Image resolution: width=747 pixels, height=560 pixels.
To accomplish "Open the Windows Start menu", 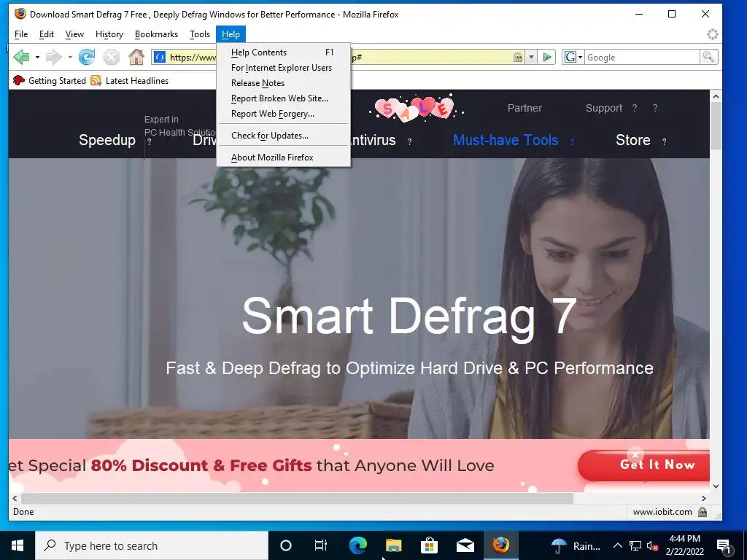I will pyautogui.click(x=18, y=545).
